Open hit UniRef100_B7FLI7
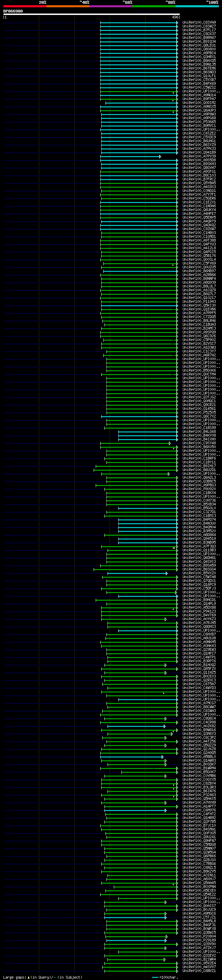This screenshot has width=222, height=980. [199, 30]
